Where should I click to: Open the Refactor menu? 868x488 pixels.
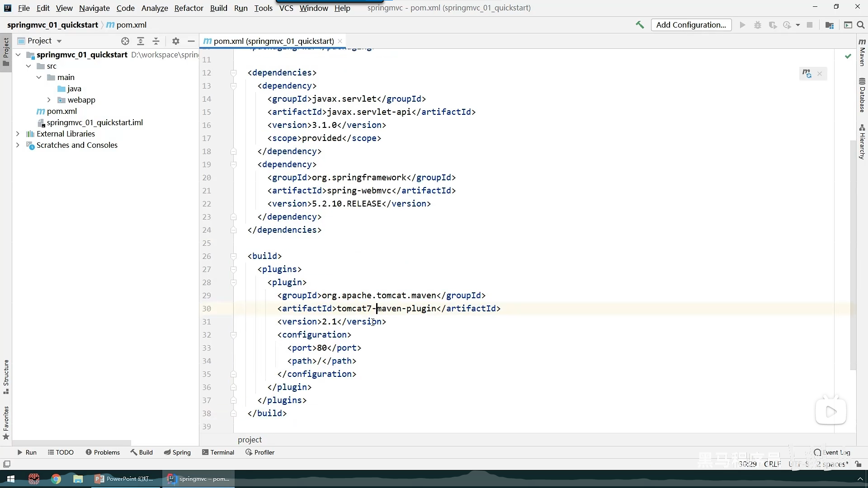(x=189, y=8)
